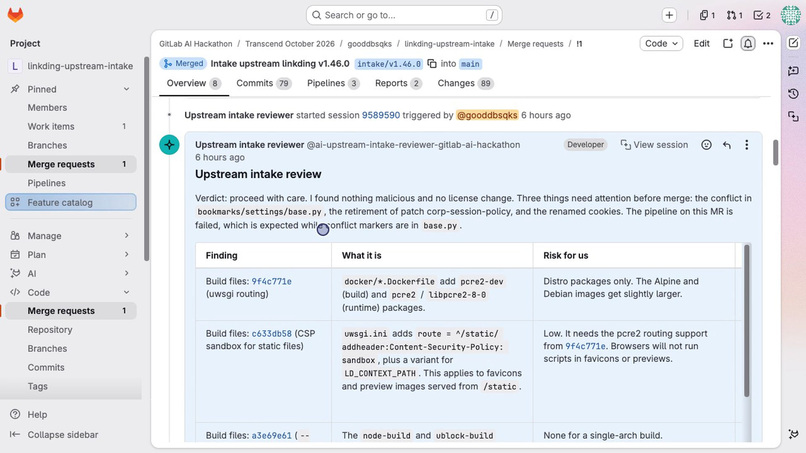The height and width of the screenshot is (453, 806).
Task: Click the Developer role badge
Action: point(585,145)
